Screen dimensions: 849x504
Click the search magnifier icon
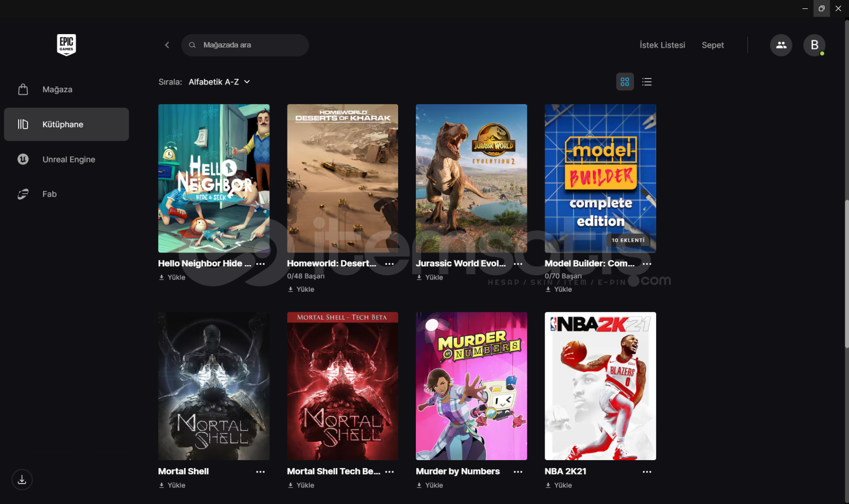192,45
